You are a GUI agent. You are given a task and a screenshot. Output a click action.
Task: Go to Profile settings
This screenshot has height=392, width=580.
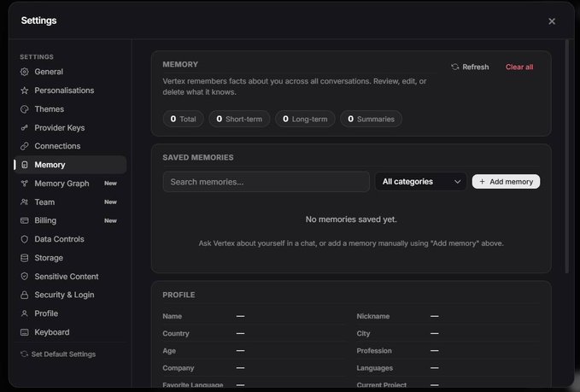[x=70, y=313]
